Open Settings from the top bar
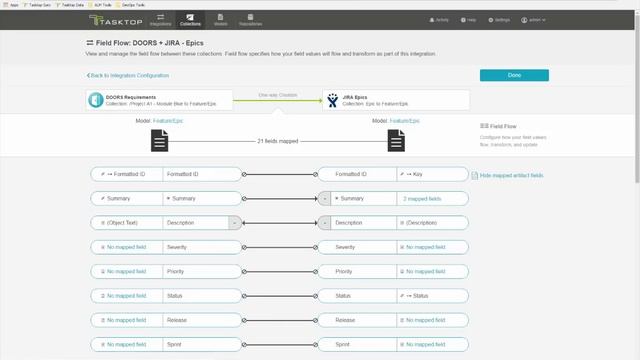The height and width of the screenshot is (360, 640). [499, 20]
